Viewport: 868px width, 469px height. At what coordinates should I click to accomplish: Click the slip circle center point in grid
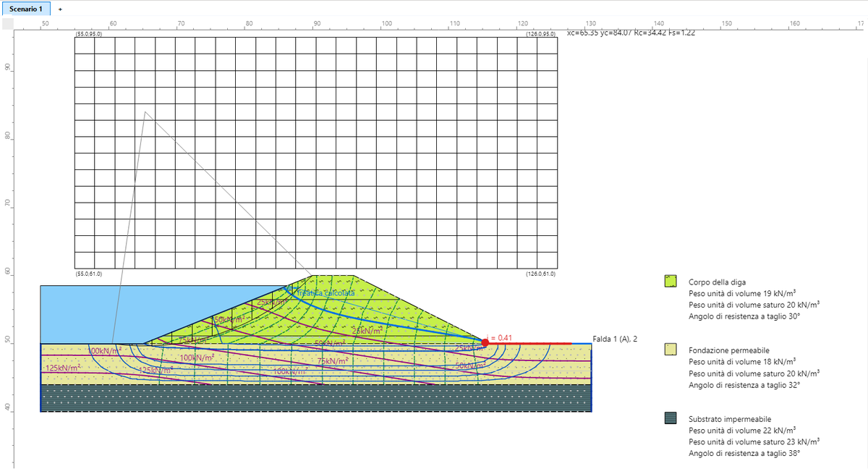pyautogui.click(x=145, y=111)
